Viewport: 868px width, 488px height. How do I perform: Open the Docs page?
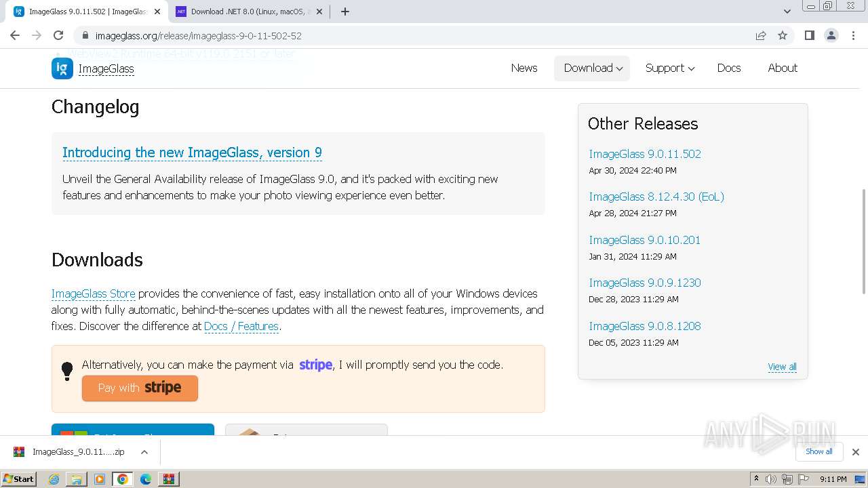[729, 68]
